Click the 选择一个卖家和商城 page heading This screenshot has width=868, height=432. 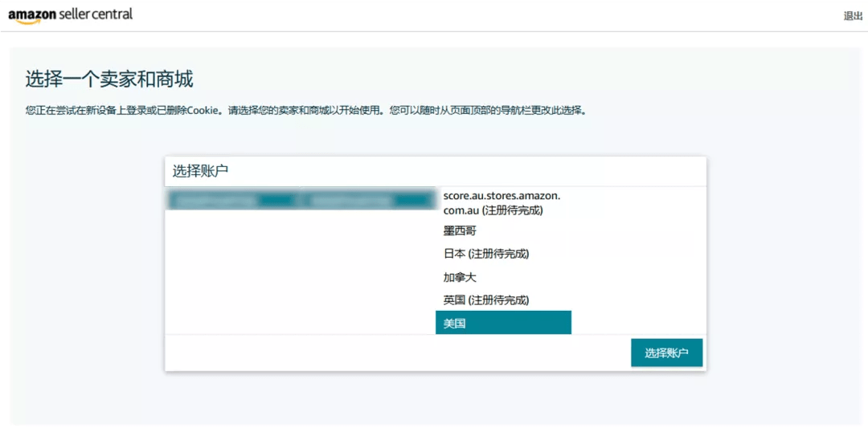[x=109, y=79]
